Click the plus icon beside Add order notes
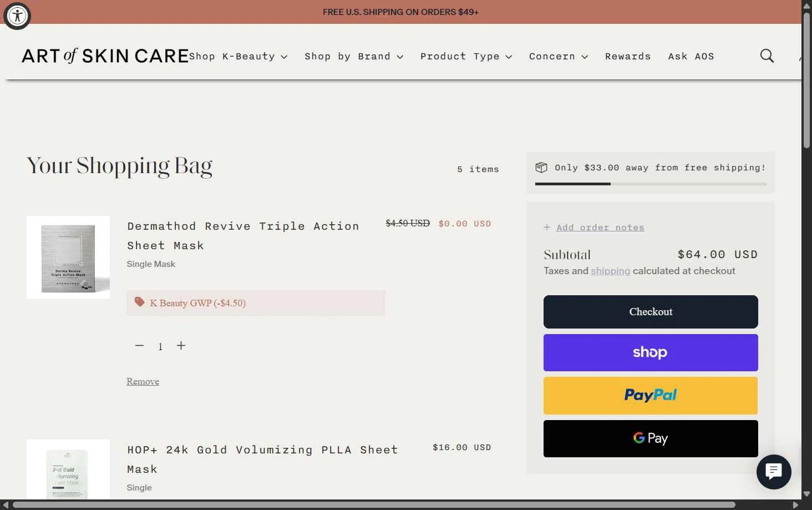 [x=547, y=227]
